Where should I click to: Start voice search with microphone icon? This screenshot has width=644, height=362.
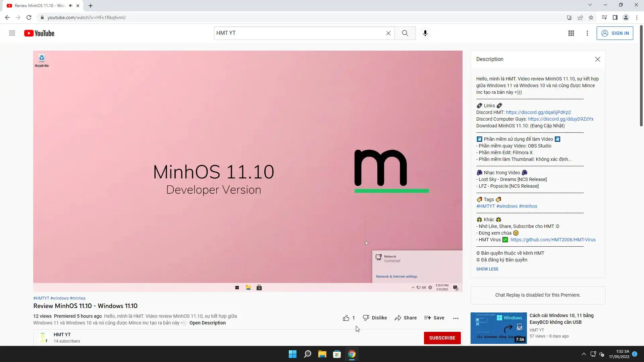[425, 33]
